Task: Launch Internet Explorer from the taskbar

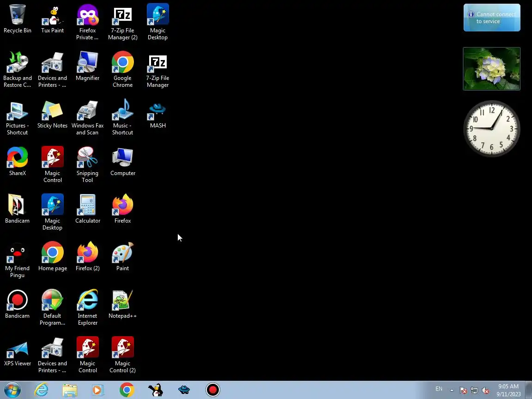Action: pyautogui.click(x=42, y=390)
